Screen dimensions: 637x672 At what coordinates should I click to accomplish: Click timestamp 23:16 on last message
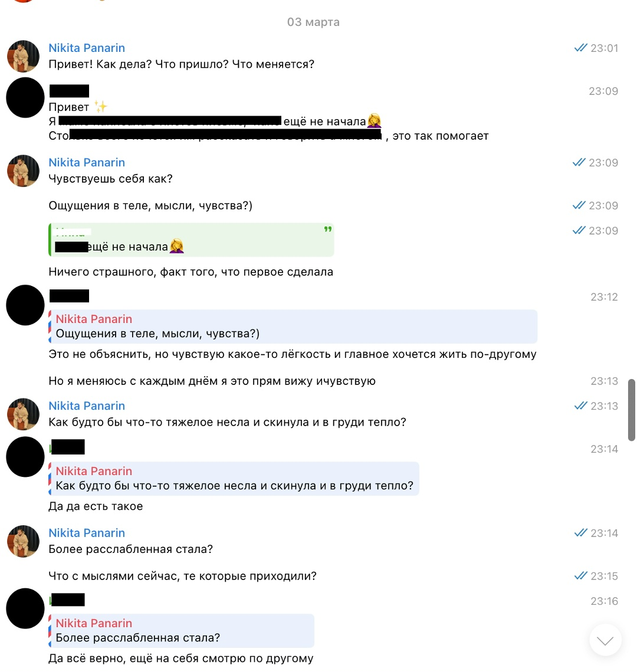[x=604, y=601]
